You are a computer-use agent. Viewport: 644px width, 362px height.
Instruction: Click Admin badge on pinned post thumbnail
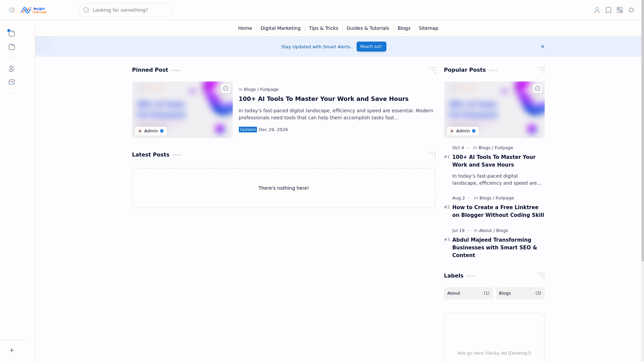tap(151, 131)
